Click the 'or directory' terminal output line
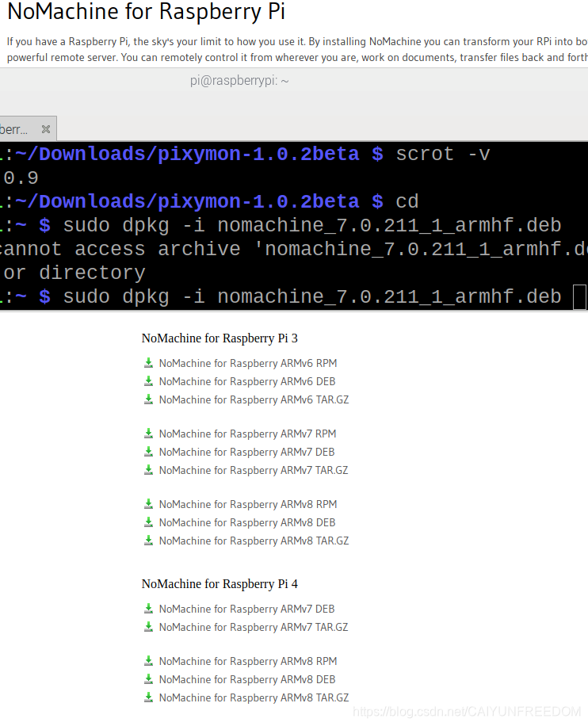Viewport: 588px width, 726px height. tap(74, 273)
